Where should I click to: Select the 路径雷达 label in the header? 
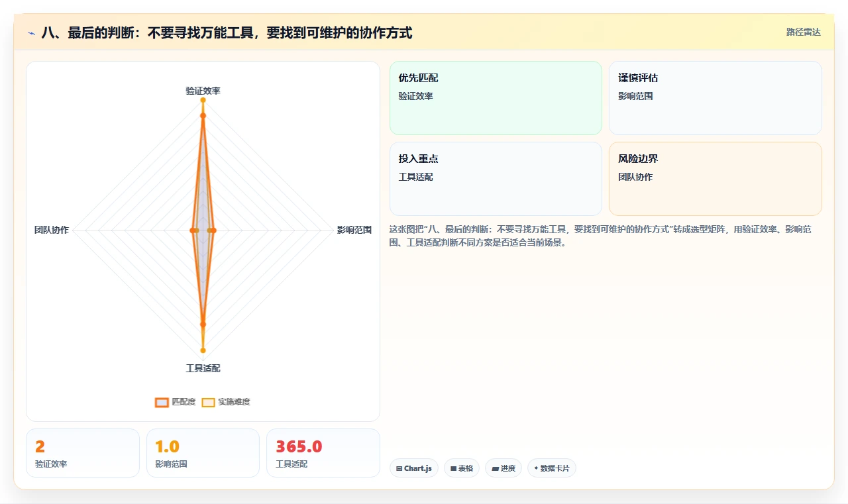[803, 32]
